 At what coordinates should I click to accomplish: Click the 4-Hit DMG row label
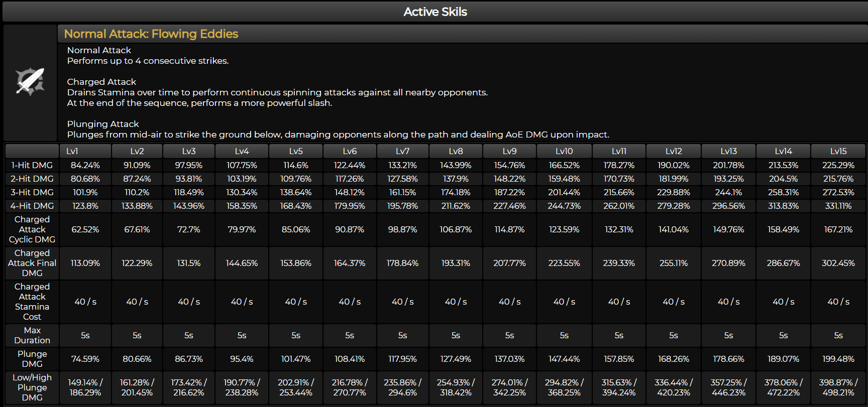coord(32,206)
